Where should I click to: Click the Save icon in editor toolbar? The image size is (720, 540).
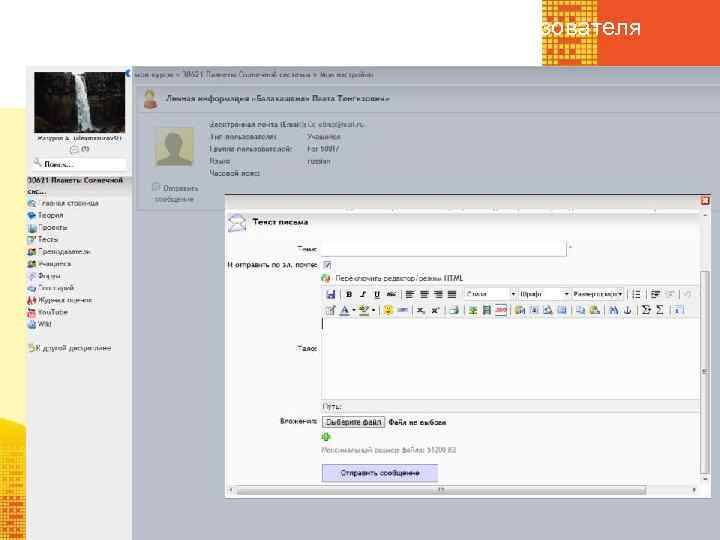331,294
